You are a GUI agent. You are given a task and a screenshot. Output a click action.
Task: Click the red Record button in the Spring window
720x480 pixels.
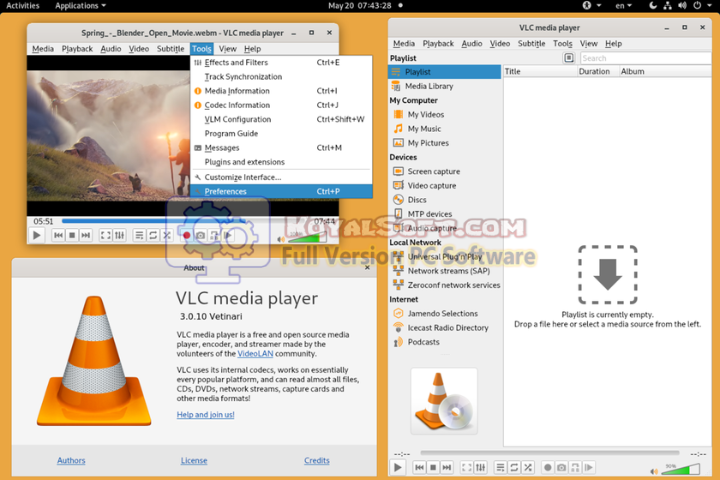[x=186, y=236]
